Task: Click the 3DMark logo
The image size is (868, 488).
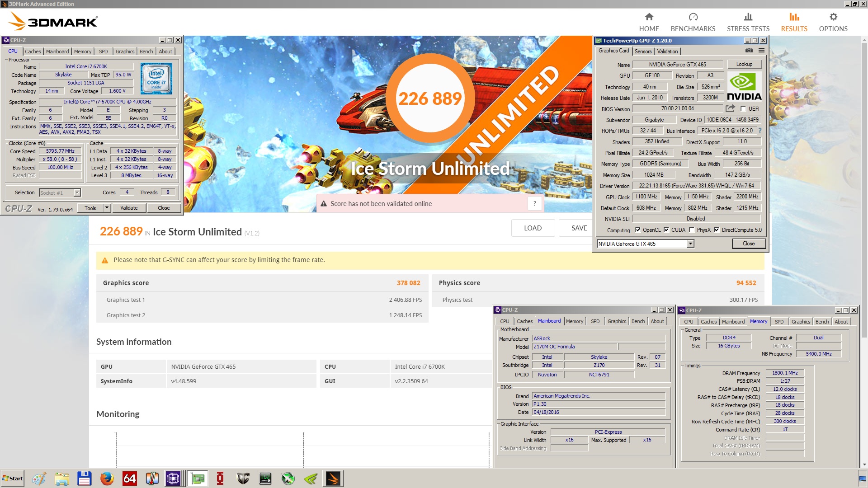Action: pos(52,21)
